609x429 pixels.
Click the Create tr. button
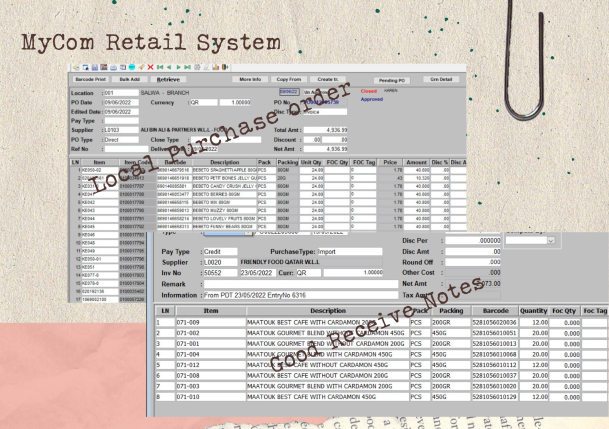pos(328,79)
